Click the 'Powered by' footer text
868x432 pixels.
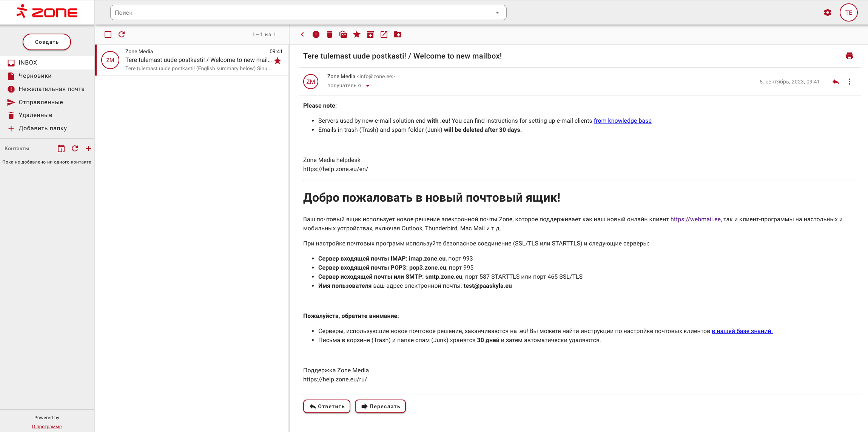pos(47,418)
